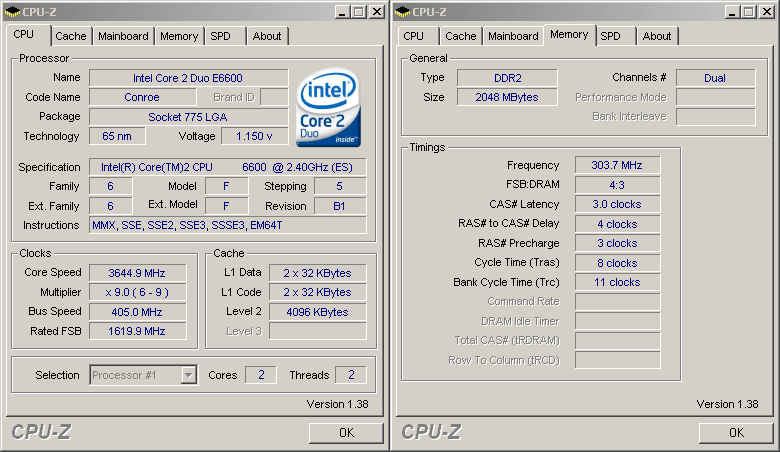Image resolution: width=780 pixels, height=452 pixels.
Task: Click the L1 Code value '2 x 32 KBytes'
Action: (317, 292)
